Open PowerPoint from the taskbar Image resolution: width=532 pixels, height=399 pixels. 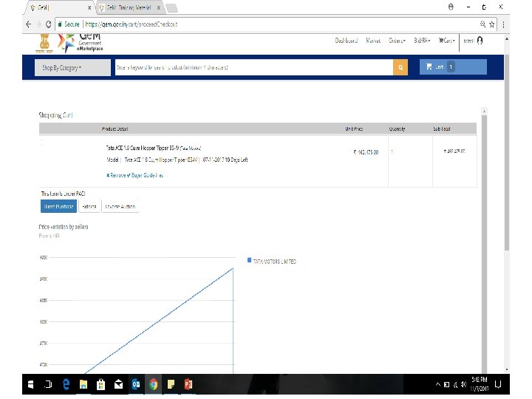click(x=188, y=384)
